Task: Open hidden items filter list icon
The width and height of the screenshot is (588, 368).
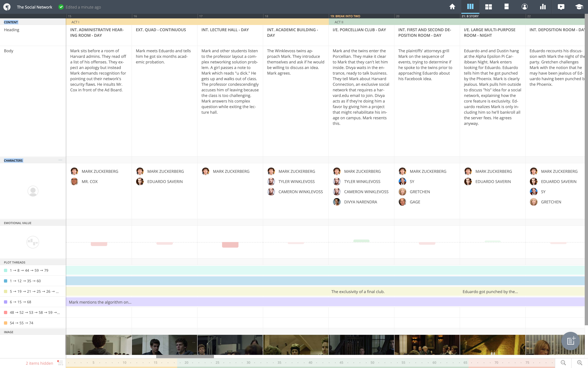Action: point(60,363)
